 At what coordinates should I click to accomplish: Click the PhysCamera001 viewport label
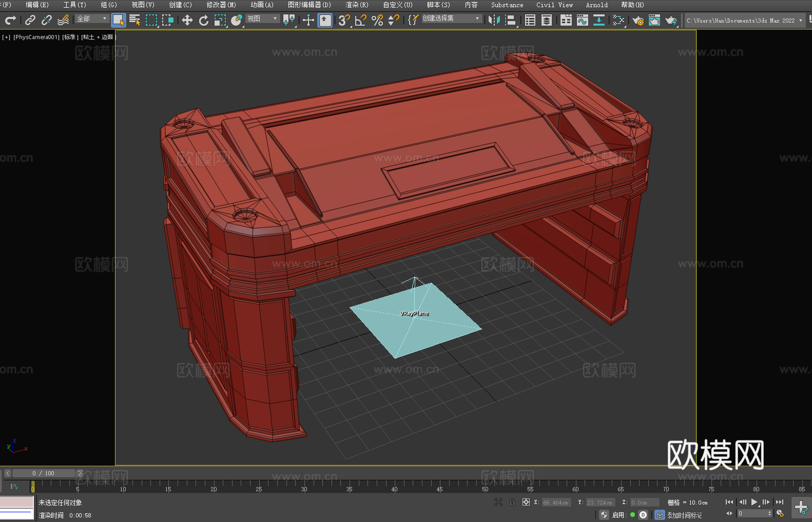pos(36,37)
